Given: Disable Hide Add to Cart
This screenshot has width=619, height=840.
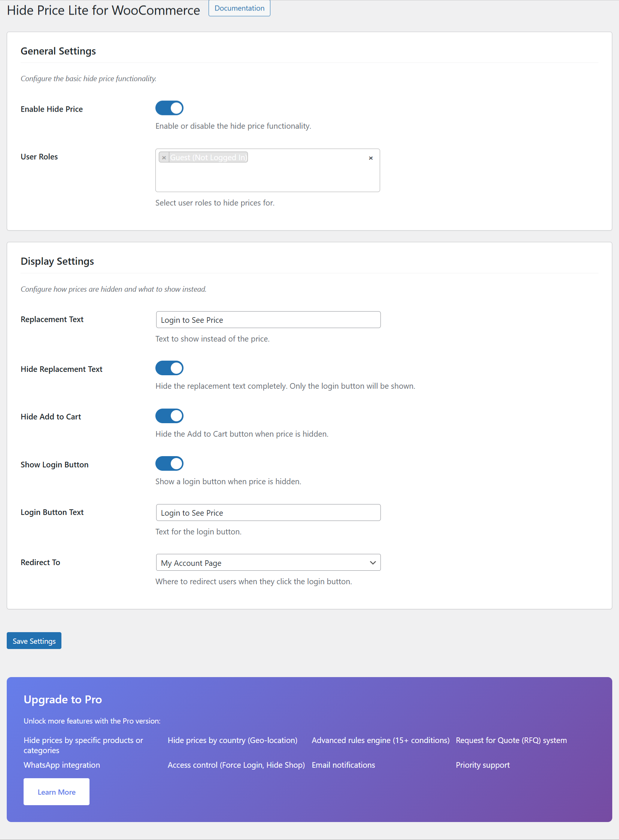Looking at the screenshot, I should [x=169, y=415].
